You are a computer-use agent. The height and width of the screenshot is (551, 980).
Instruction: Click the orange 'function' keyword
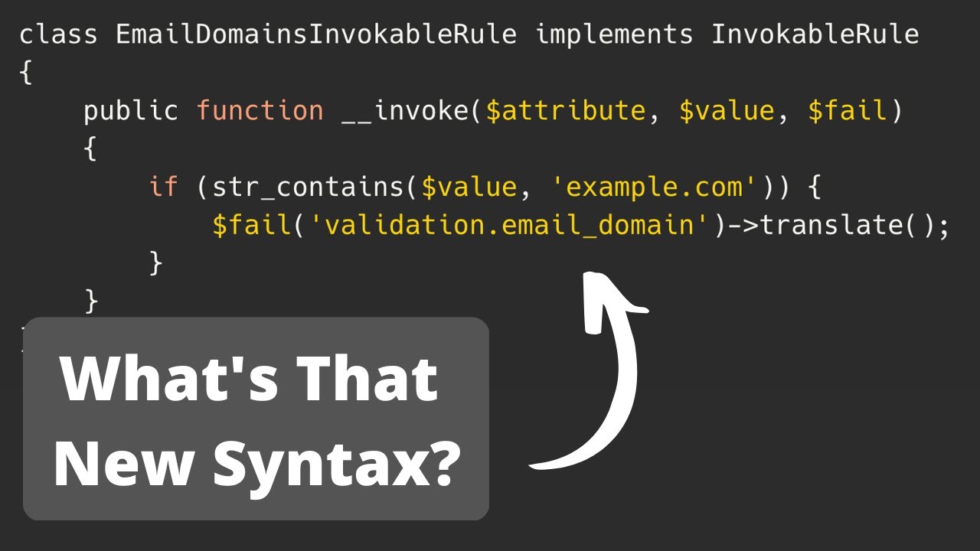pos(260,111)
